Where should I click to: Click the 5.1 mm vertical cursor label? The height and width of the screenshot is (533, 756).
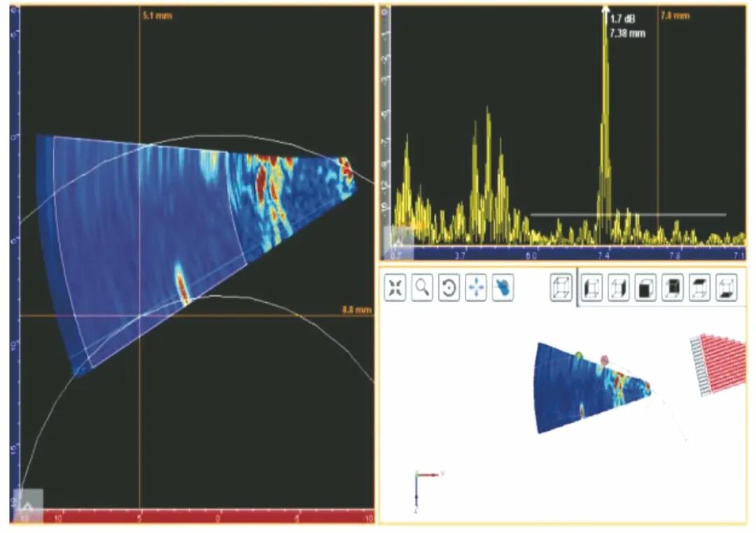point(157,16)
